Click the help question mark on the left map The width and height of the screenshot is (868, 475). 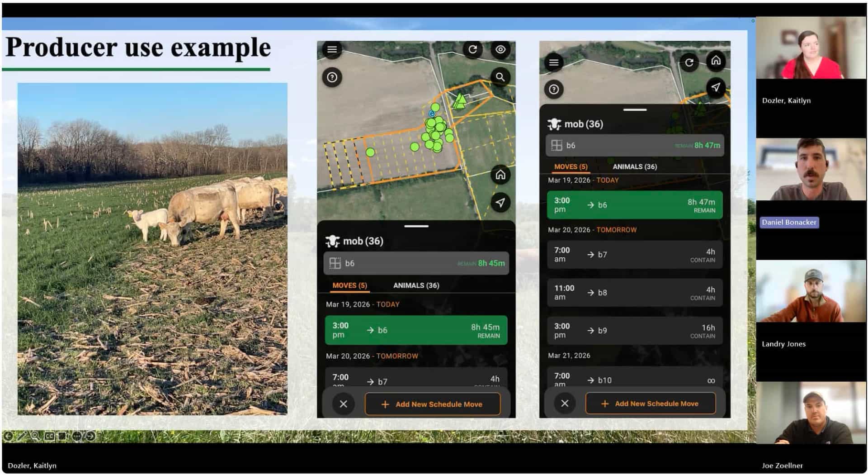pos(332,77)
